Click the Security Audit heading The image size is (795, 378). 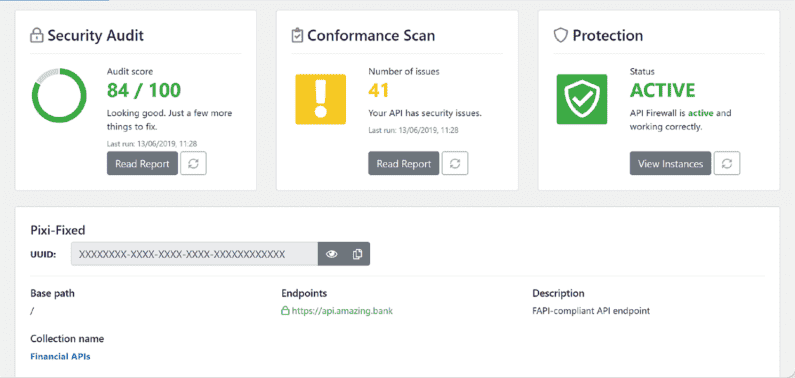[96, 35]
